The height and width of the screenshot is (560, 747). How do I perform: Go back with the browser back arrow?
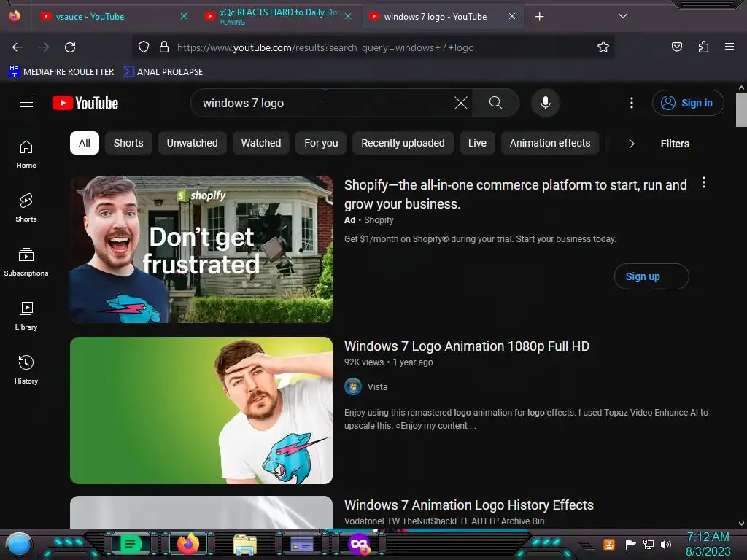click(x=18, y=47)
